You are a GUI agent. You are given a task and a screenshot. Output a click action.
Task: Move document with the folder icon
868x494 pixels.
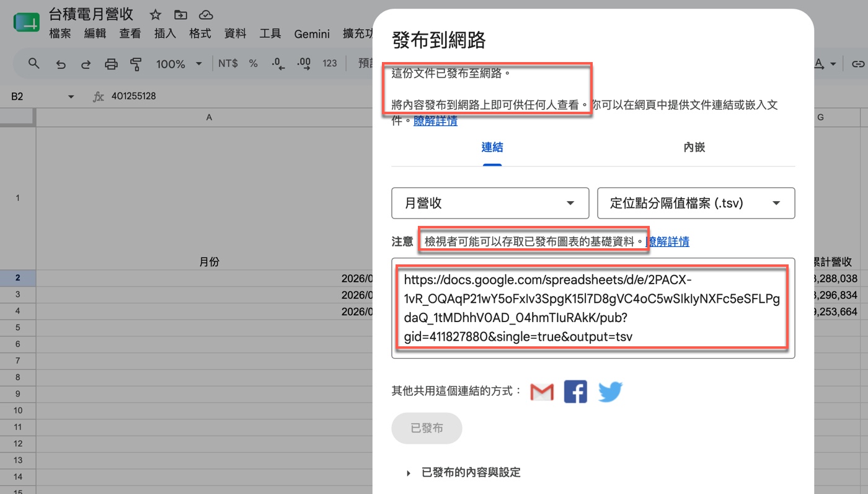[x=180, y=15]
